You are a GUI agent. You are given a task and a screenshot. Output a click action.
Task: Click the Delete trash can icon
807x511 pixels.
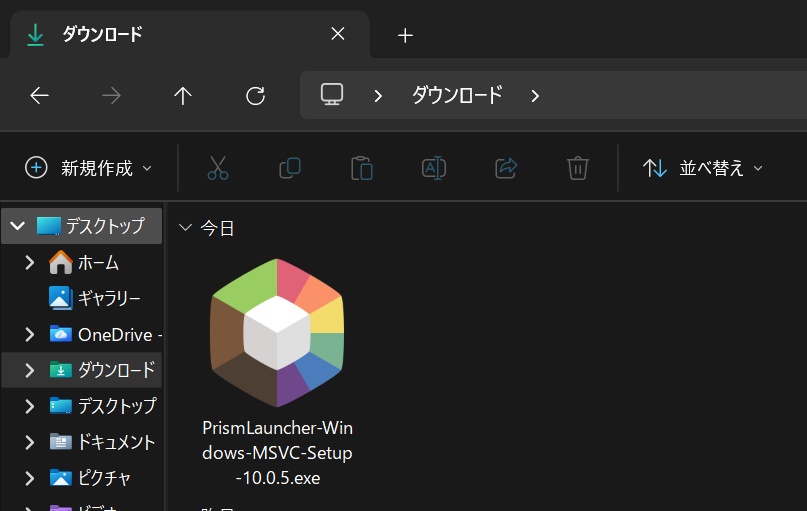[578, 168]
